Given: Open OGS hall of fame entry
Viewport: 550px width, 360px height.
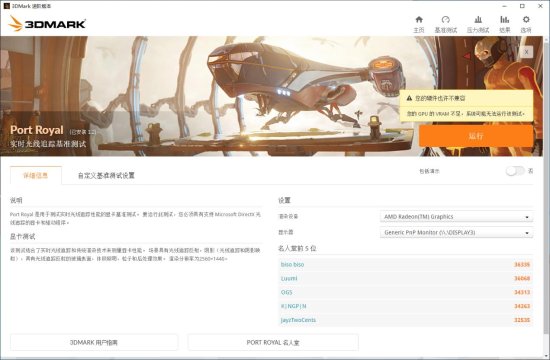Looking at the screenshot, I should [x=405, y=292].
